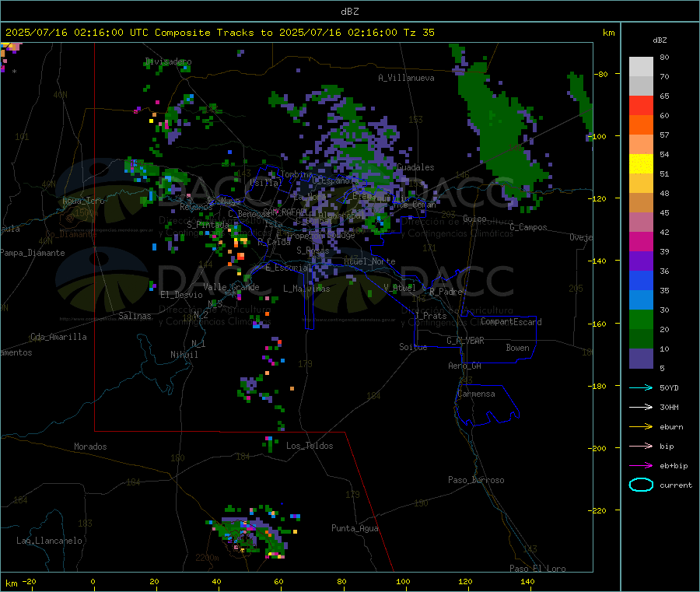Select the red 60 dBZ color swatch
700x592 pixels.
(641, 106)
